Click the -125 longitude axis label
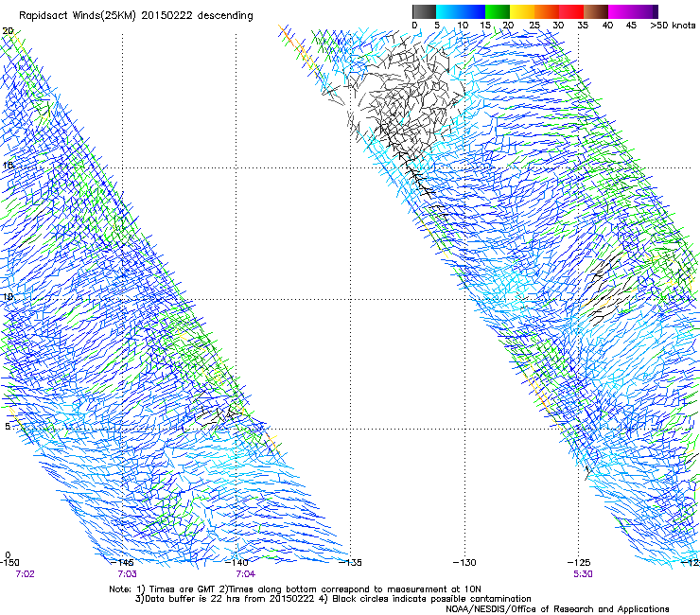700x615 pixels. pyautogui.click(x=579, y=563)
